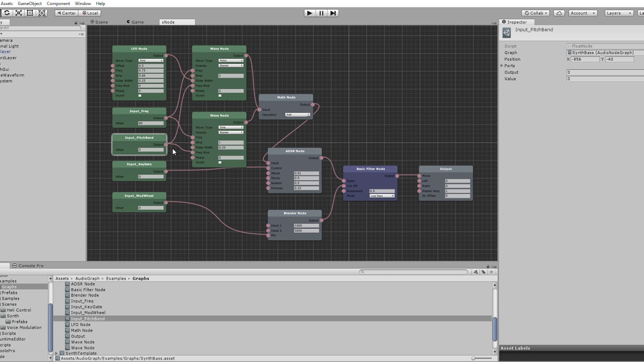The width and height of the screenshot is (644, 362).
Task: Open the Collab panel in the top bar
Action: (x=536, y=13)
